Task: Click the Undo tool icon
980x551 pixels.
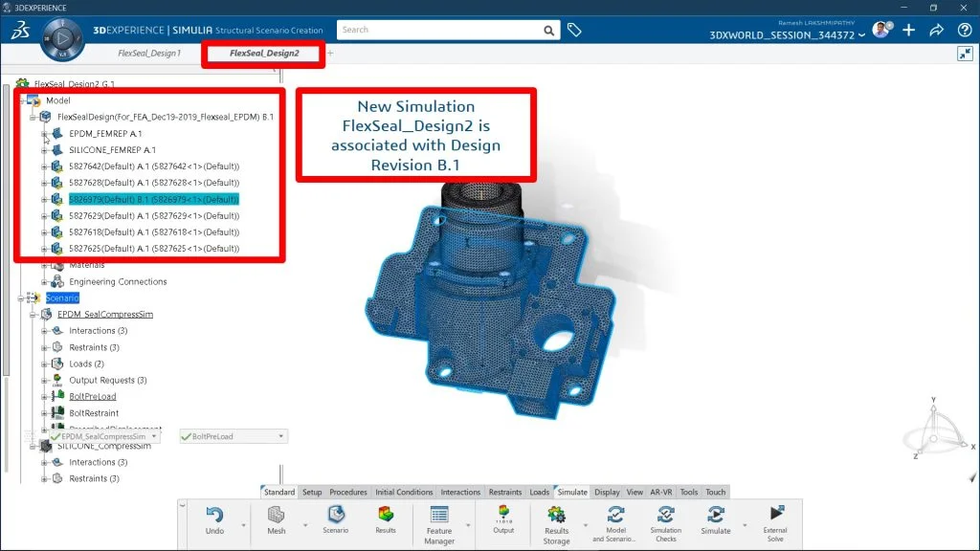Action: (x=214, y=515)
